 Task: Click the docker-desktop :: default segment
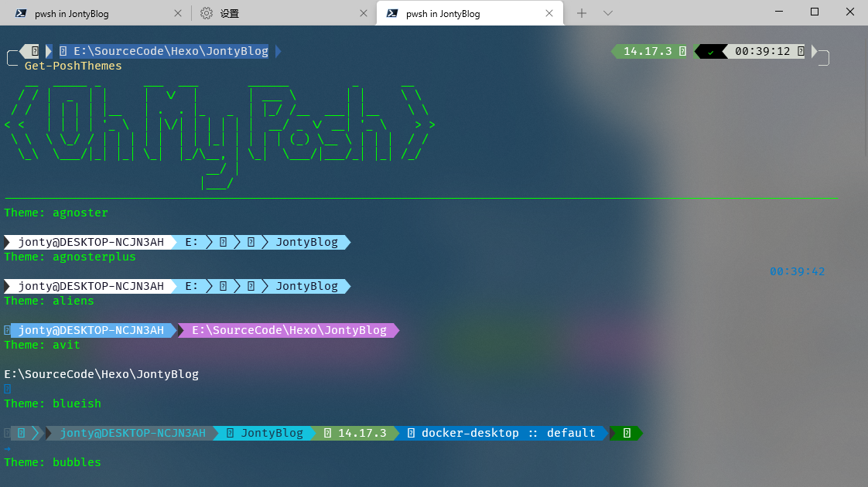click(507, 433)
